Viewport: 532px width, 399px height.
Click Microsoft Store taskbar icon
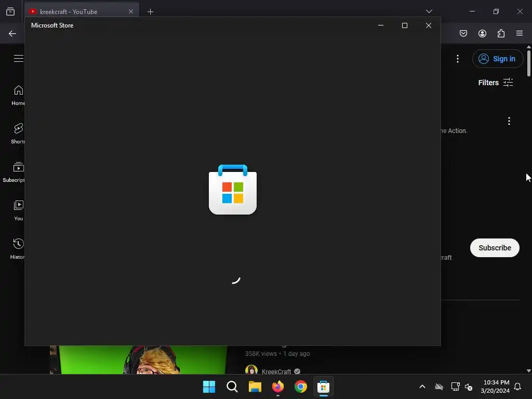point(323,387)
